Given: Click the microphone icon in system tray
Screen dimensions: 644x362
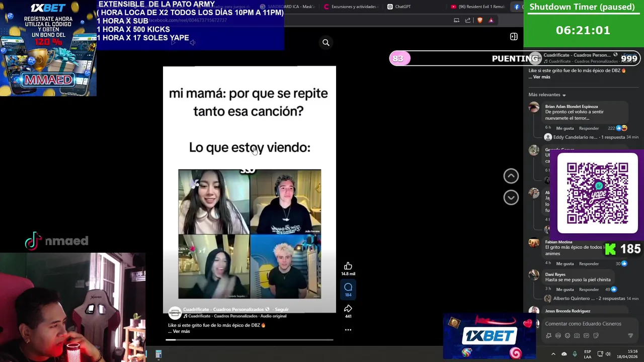Looking at the screenshot, I should [575, 354].
